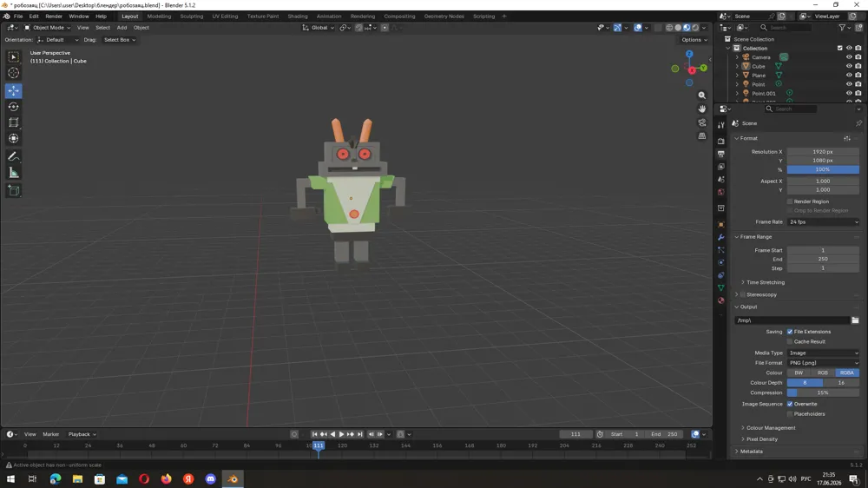Select the Add Cube tool

(13, 191)
